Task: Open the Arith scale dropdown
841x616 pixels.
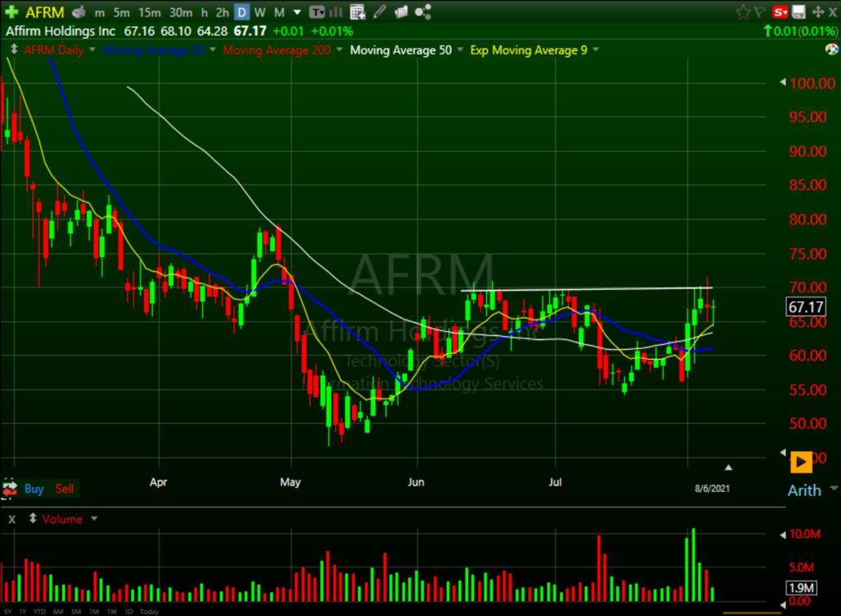Action: click(x=812, y=490)
